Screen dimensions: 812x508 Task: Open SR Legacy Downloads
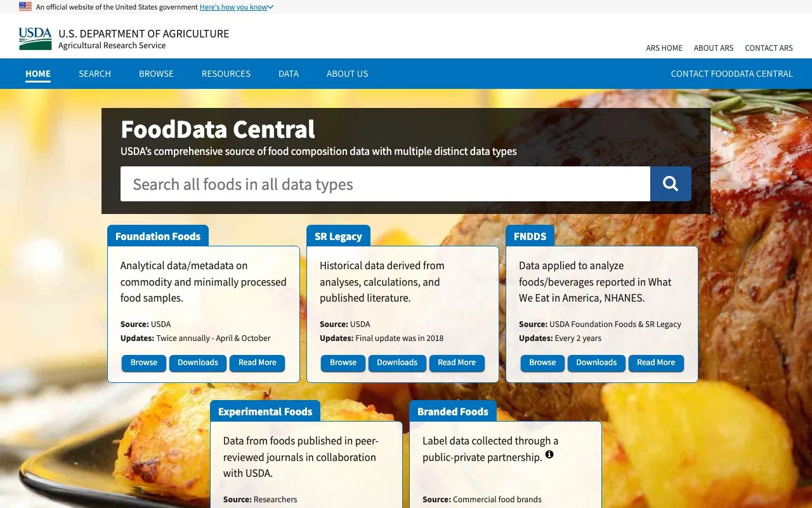click(x=397, y=363)
